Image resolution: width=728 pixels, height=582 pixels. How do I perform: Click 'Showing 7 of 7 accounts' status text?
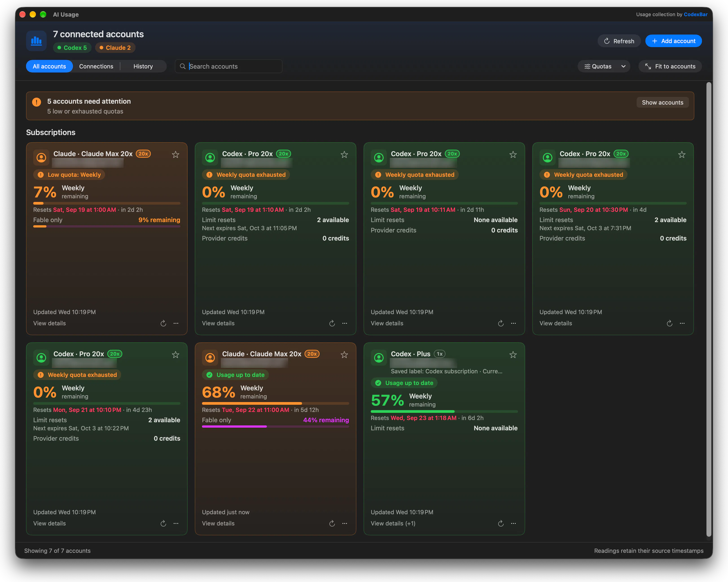point(57,551)
